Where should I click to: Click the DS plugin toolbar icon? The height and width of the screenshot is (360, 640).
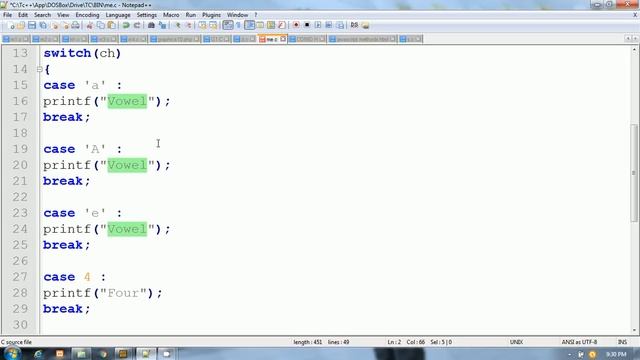(354, 25)
